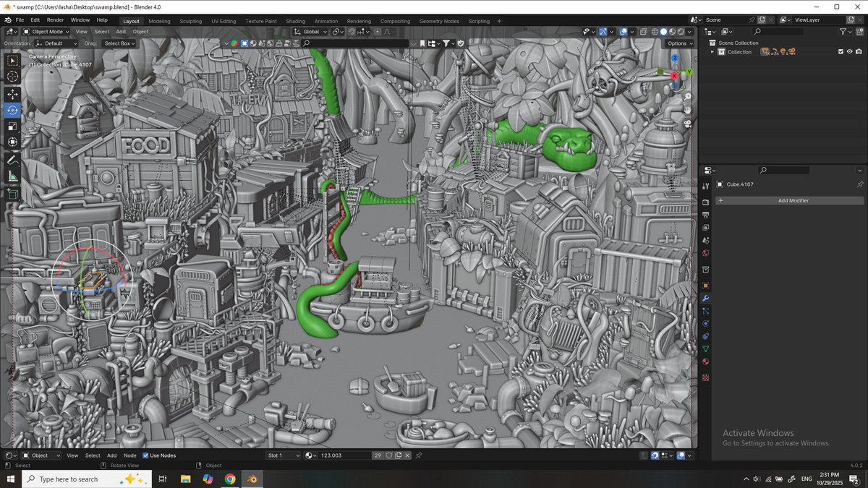Open the Drag Select Box dropdown
The image size is (868, 488).
point(119,43)
